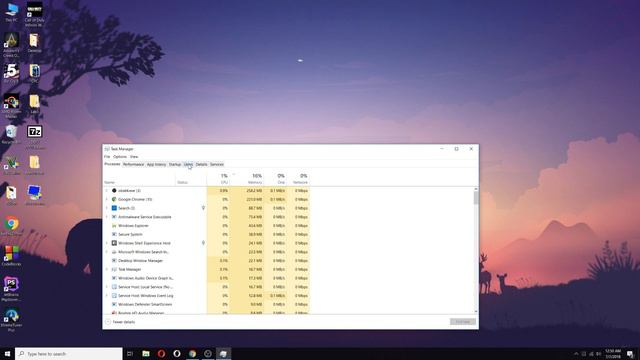Click the taskbar clock
This screenshot has width=640, height=360.
(613, 353)
